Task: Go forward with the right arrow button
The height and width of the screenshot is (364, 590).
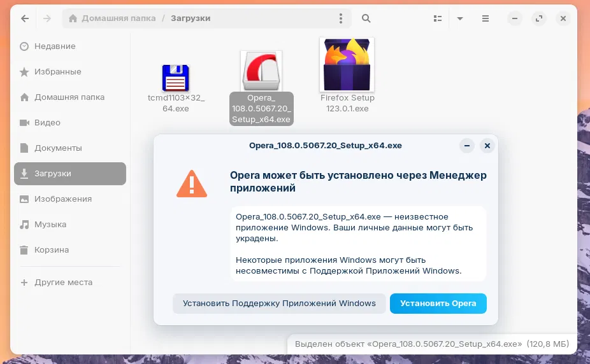Action: coord(47,18)
